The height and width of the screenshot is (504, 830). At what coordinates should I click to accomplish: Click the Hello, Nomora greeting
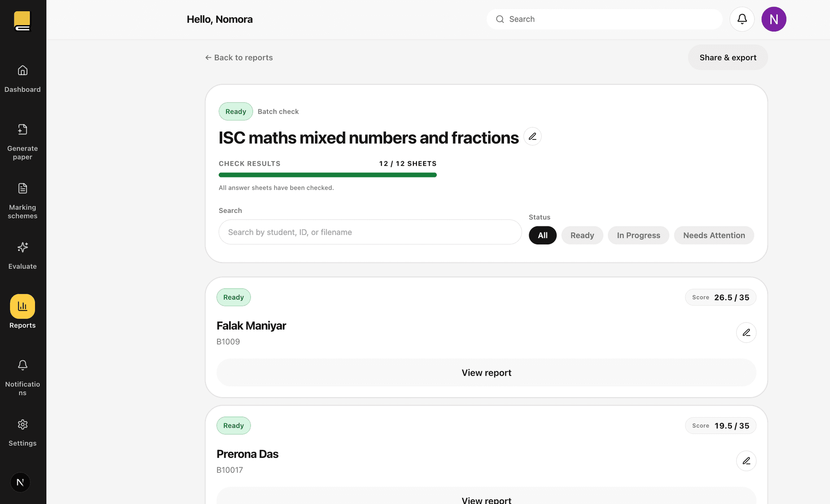click(x=220, y=19)
